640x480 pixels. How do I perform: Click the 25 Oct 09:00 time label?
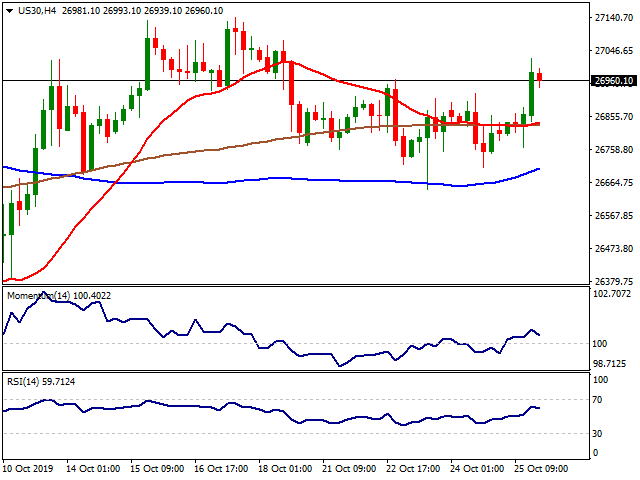point(541,468)
